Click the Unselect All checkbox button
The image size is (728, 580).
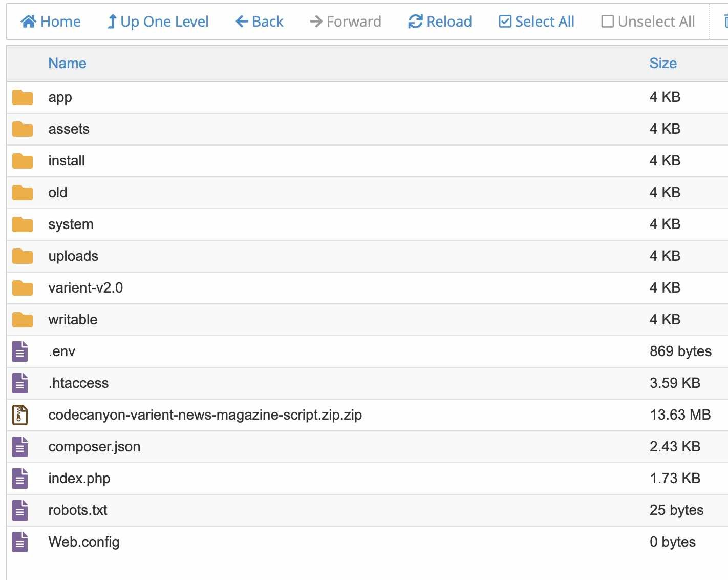pyautogui.click(x=648, y=22)
